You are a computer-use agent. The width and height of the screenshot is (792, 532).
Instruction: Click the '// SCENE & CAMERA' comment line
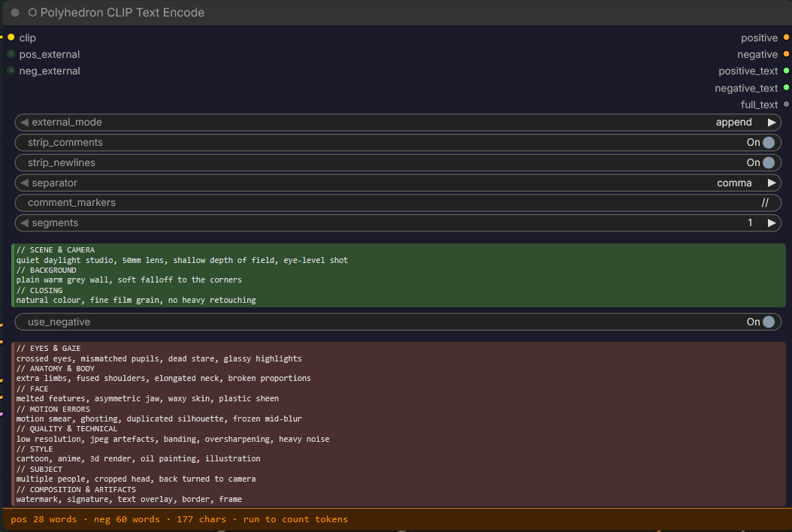point(55,250)
